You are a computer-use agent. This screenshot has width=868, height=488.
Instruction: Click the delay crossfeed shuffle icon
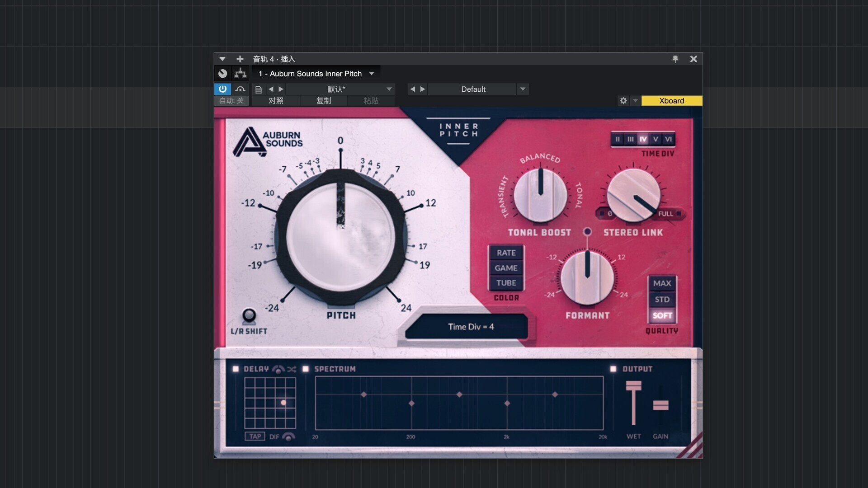[x=292, y=369]
